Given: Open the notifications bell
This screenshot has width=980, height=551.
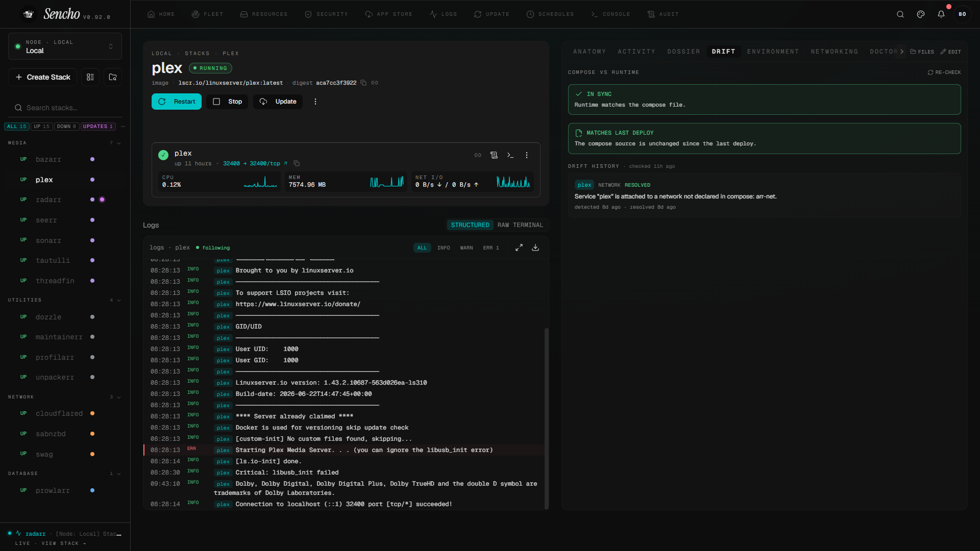Looking at the screenshot, I should 941,14.
